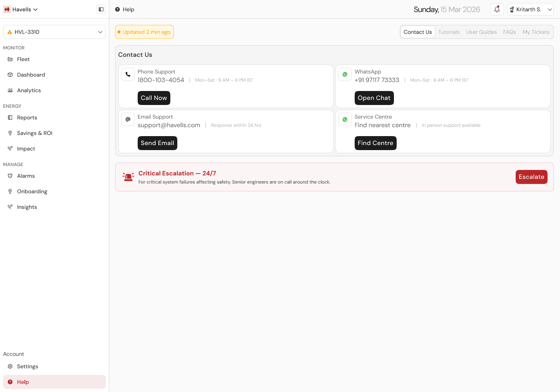Image resolution: width=560 pixels, height=392 pixels.
Task: Expand the Kritarth S. user menu chevron
Action: pos(550,9)
